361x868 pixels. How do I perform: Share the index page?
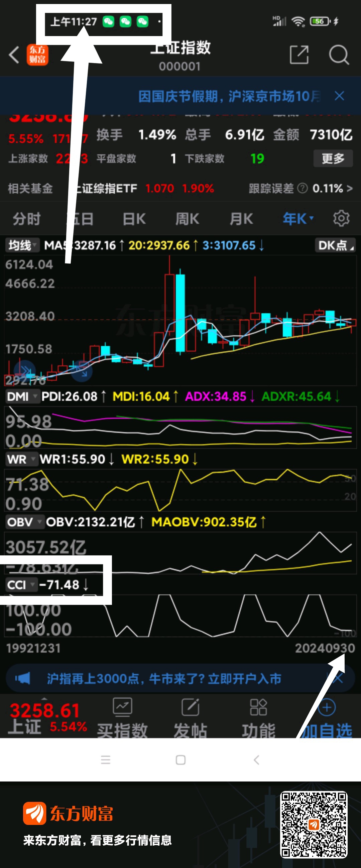[x=299, y=54]
